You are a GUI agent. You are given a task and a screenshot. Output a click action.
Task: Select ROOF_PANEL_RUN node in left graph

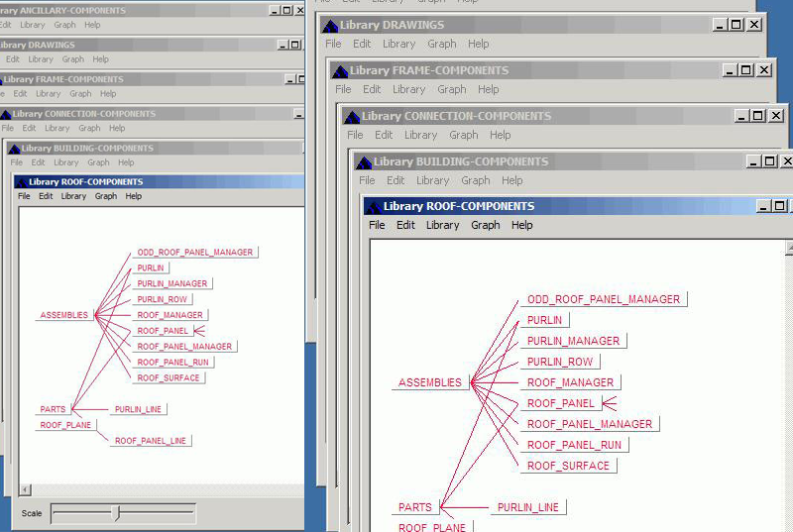click(x=172, y=362)
